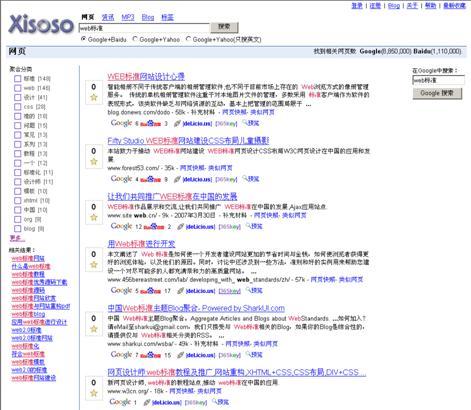This screenshot has height=410, width=471.
Task: Click the magnifier search icon under fifth result
Action: pyautogui.click(x=249, y=355)
